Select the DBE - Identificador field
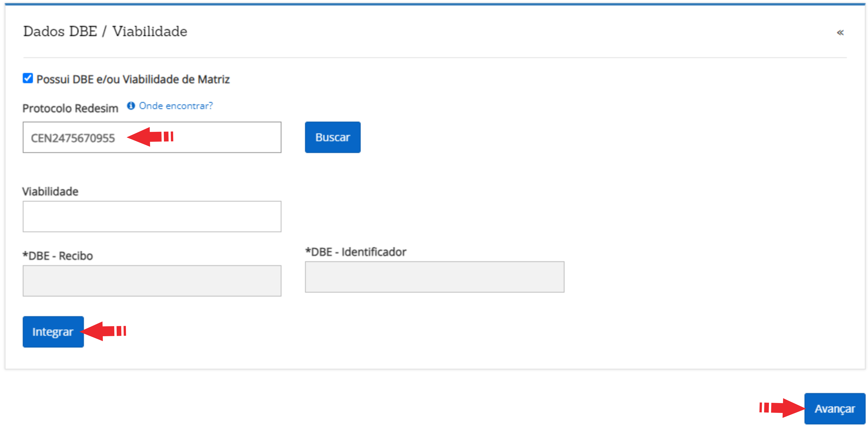The image size is (868, 426). click(x=434, y=277)
